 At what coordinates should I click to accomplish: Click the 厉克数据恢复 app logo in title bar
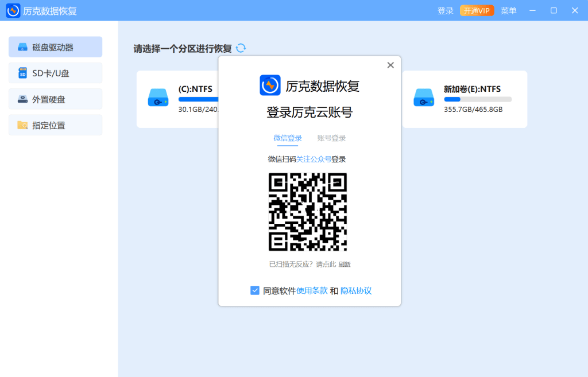click(x=13, y=10)
